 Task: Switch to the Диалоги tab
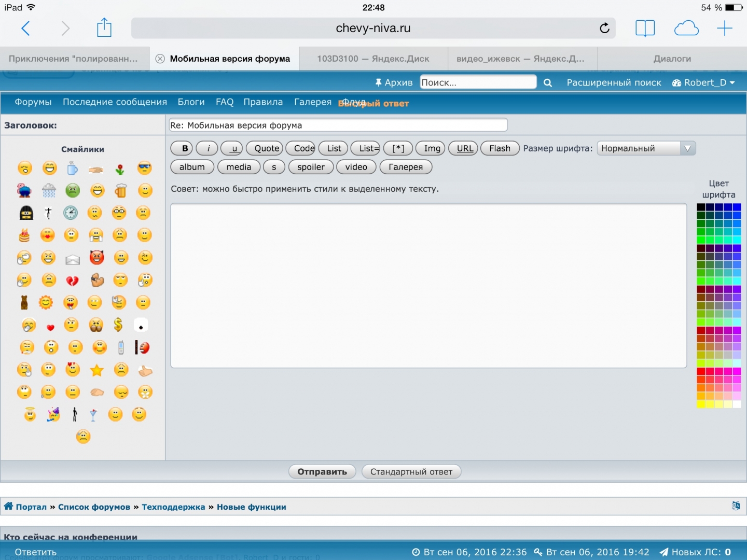pyautogui.click(x=672, y=59)
